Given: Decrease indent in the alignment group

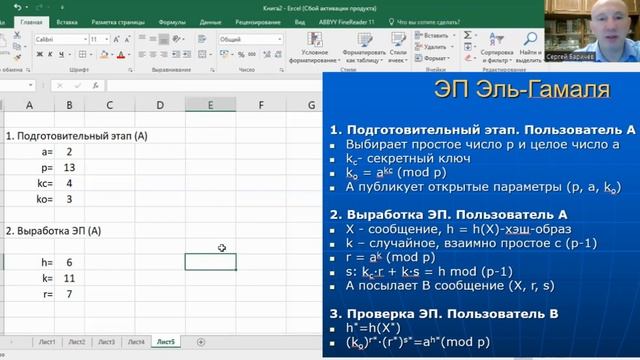Looking at the screenshot, I should point(176,54).
